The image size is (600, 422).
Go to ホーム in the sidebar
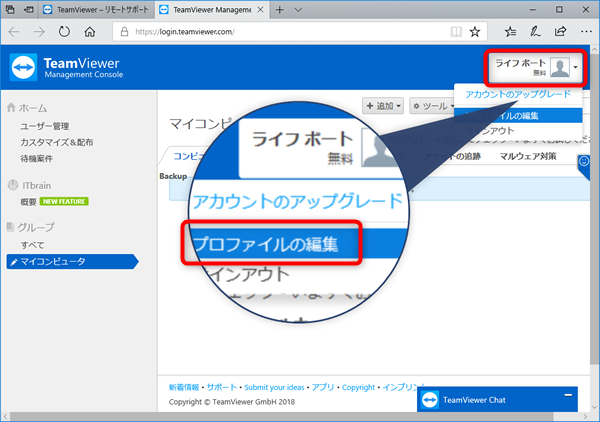click(33, 108)
